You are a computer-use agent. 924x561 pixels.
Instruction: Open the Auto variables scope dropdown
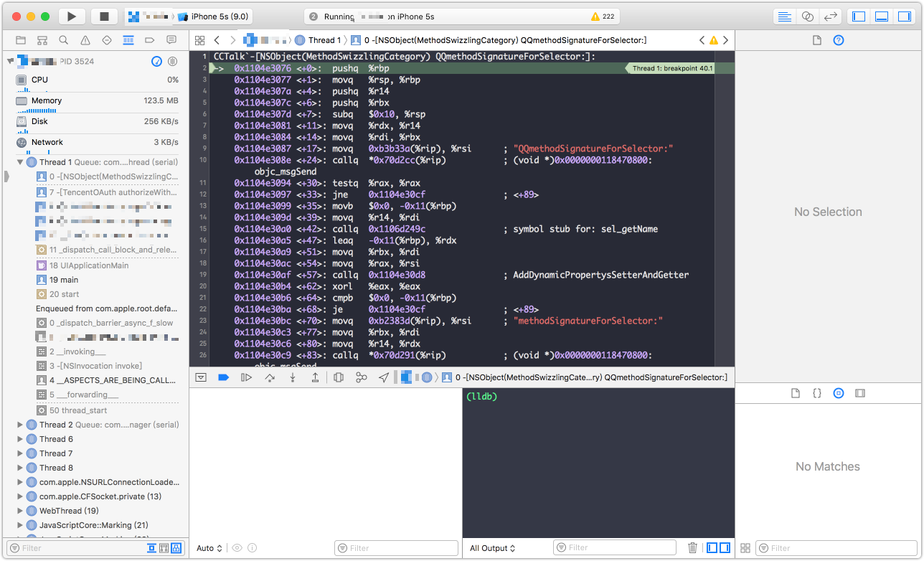209,548
